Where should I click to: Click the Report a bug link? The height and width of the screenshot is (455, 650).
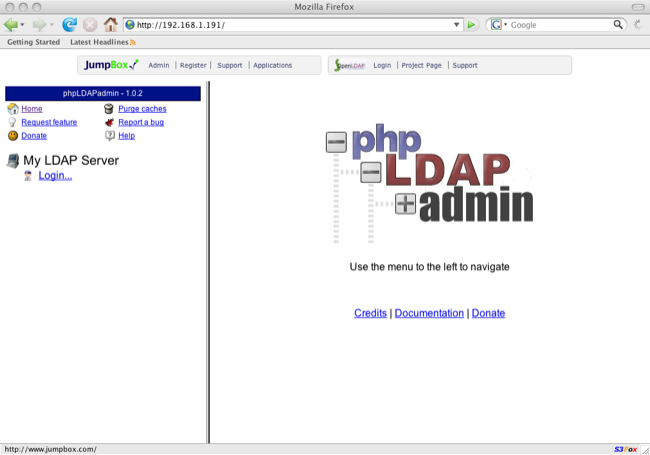(x=141, y=122)
